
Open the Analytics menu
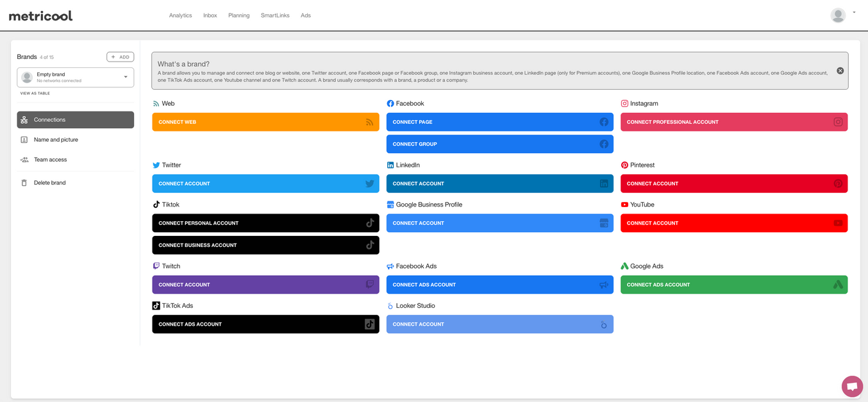tap(180, 15)
